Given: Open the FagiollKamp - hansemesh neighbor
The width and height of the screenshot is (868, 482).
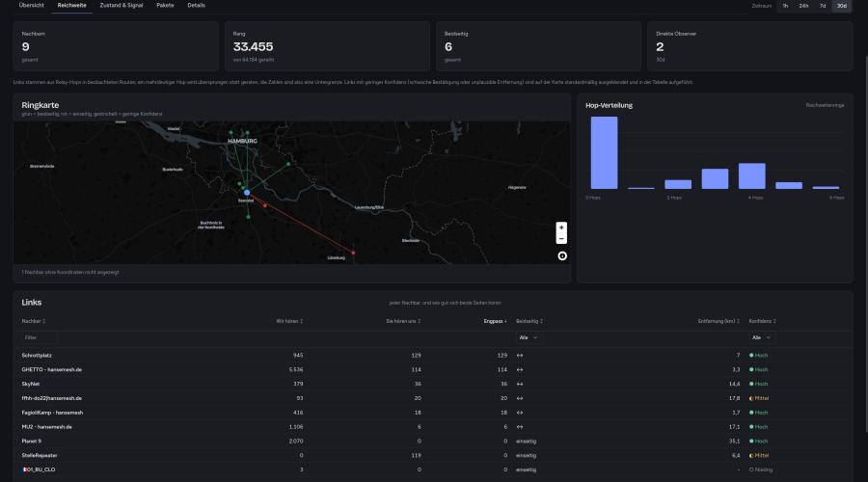Looking at the screenshot, I should pyautogui.click(x=52, y=413).
